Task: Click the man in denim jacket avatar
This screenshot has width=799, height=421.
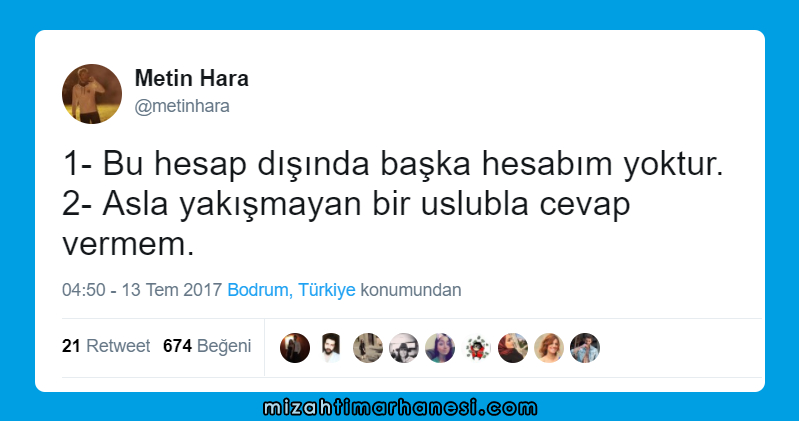Action: 585,348
